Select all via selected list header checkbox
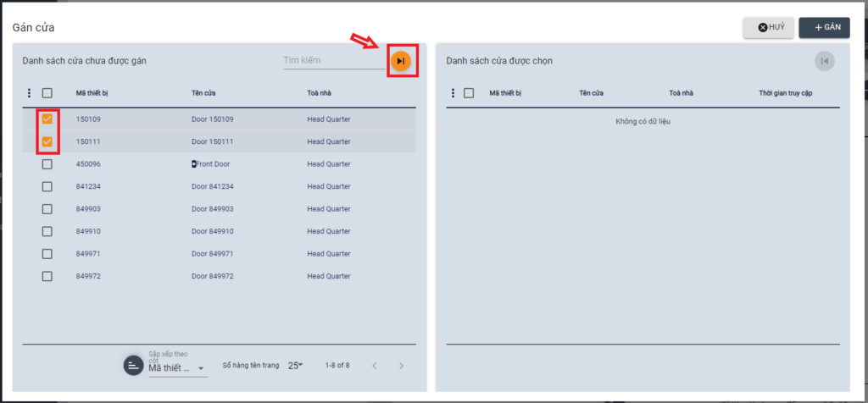Viewport: 868px width, 403px height. coord(469,93)
